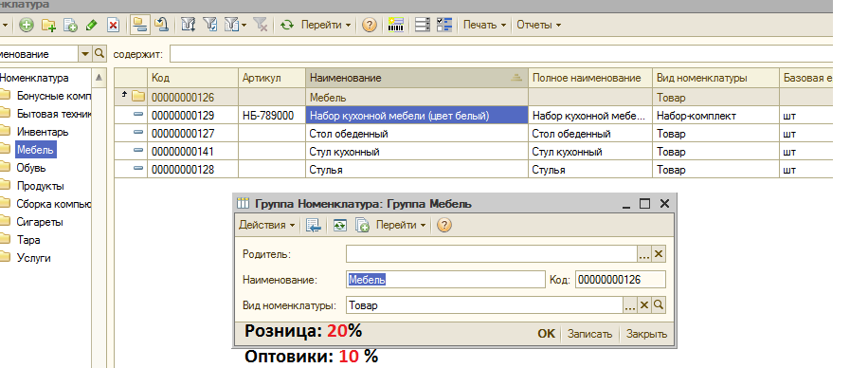Open the main toolbar Перейти dropdown
The width and height of the screenshot is (868, 368).
click(326, 25)
